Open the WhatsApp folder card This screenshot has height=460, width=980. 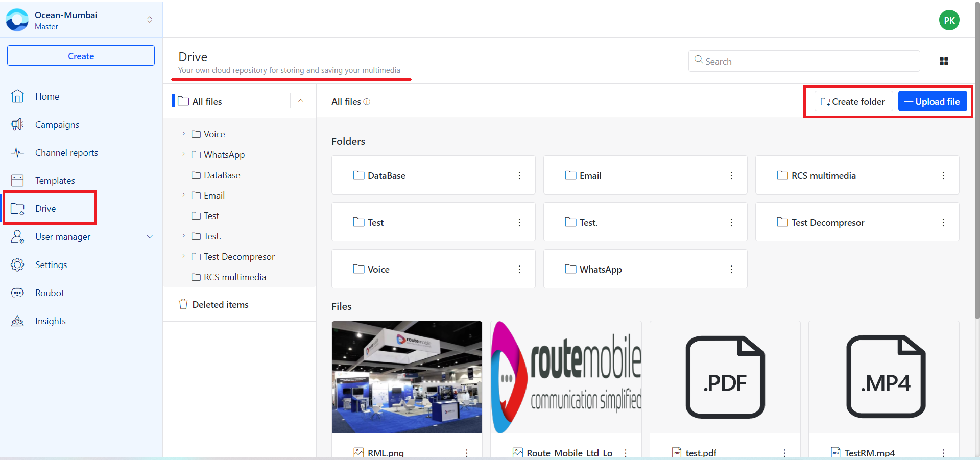[x=646, y=269]
